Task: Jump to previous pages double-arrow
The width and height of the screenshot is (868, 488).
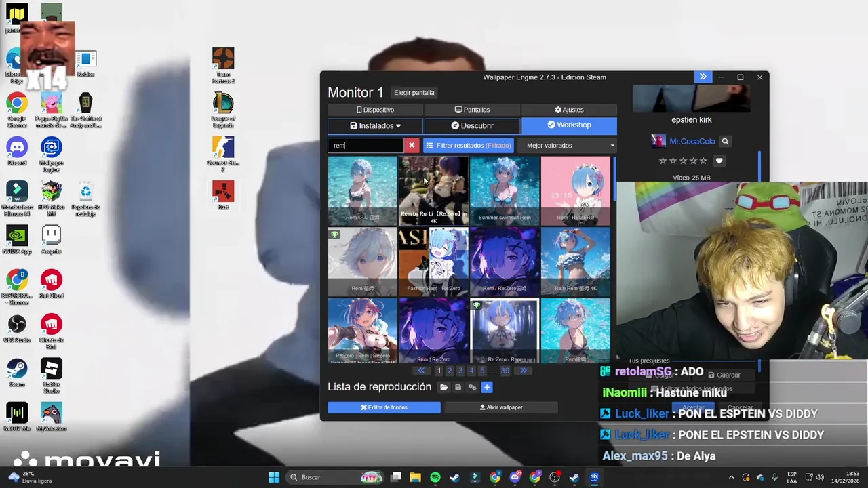Action: [x=421, y=371]
